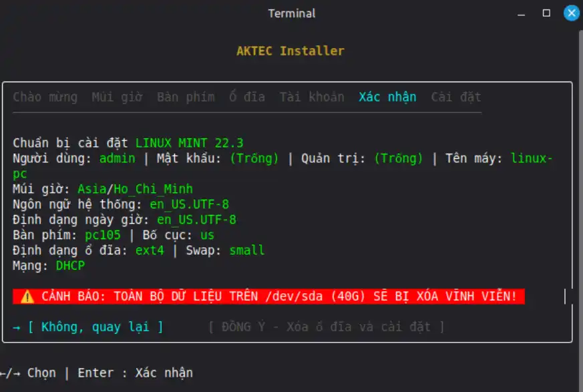583x392 pixels.
Task: Click the admin username value
Action: click(117, 158)
